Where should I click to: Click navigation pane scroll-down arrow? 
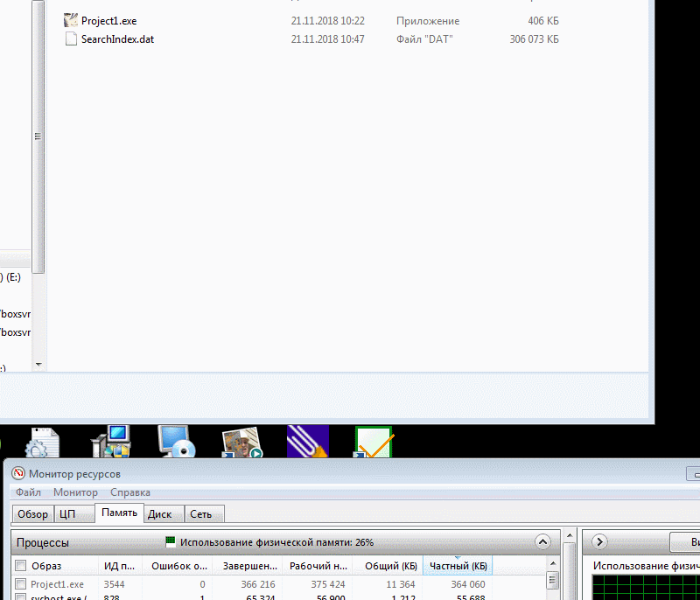(x=38, y=365)
